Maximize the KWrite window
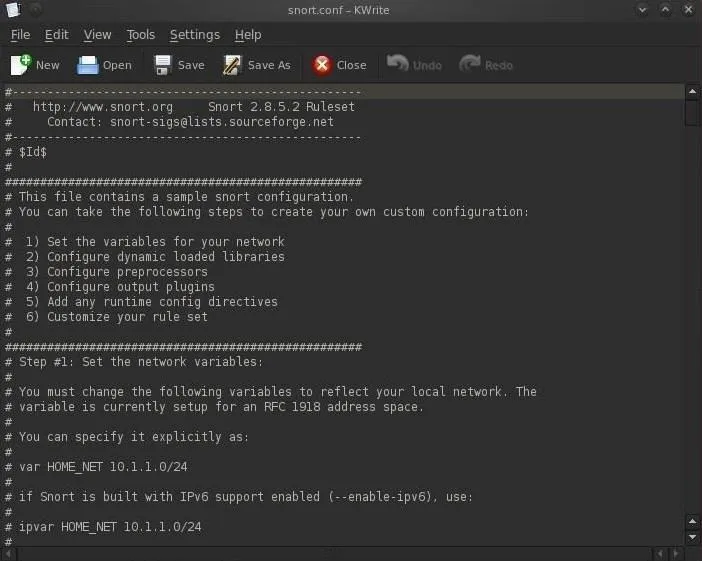The image size is (702, 561). coord(666,9)
